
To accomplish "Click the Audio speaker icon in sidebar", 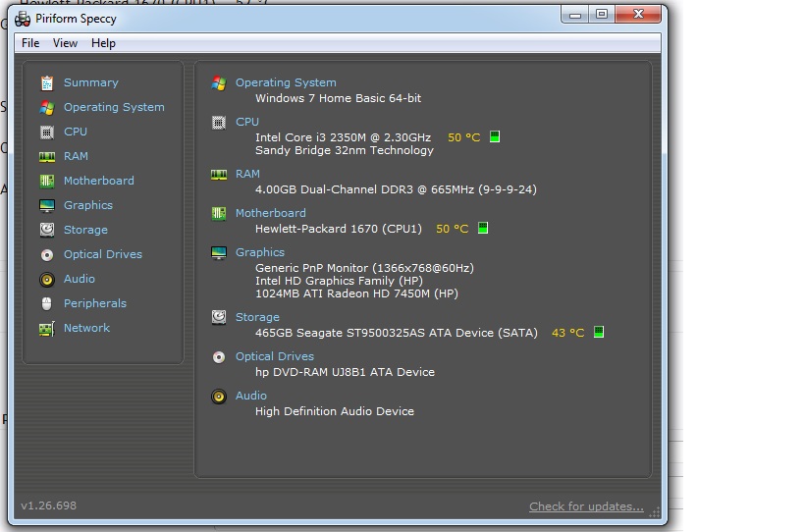I will pyautogui.click(x=47, y=280).
